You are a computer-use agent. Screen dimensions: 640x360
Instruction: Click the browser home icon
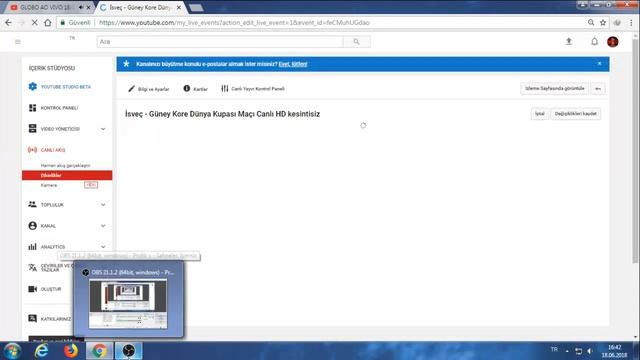tap(48, 23)
